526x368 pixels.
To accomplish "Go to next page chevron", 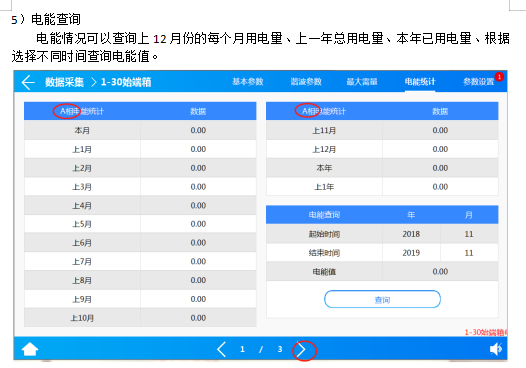I will (x=301, y=350).
